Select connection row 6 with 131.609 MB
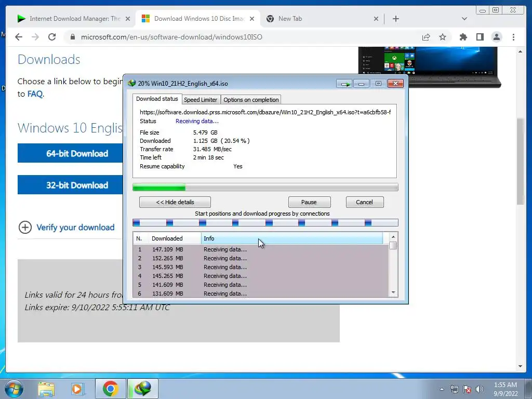Viewport: 532px width, 399px height. pos(261,293)
